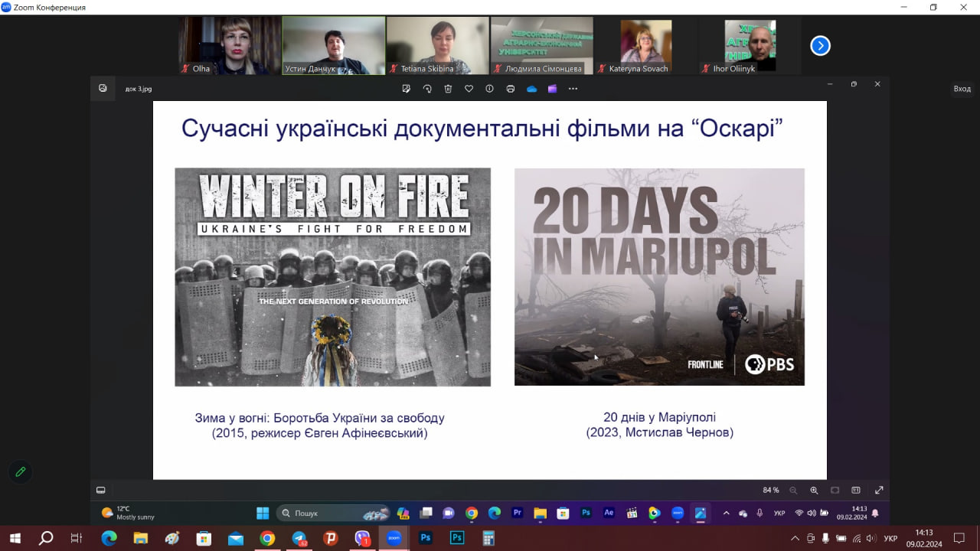Open File Explorer on the local taskbar
Viewport: 980px width, 551px height.
click(141, 538)
